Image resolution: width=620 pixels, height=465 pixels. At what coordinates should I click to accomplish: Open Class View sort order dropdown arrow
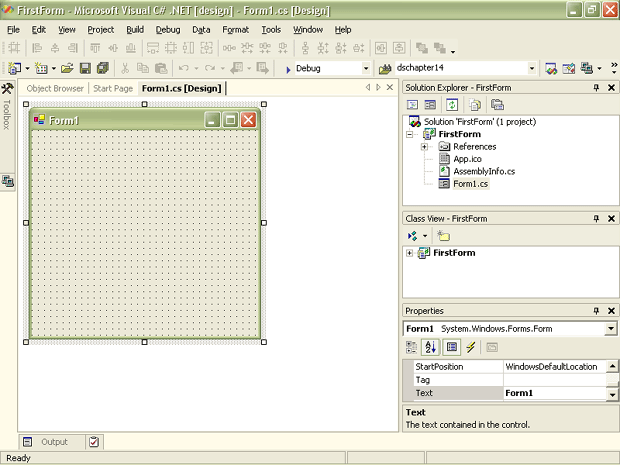[425, 236]
